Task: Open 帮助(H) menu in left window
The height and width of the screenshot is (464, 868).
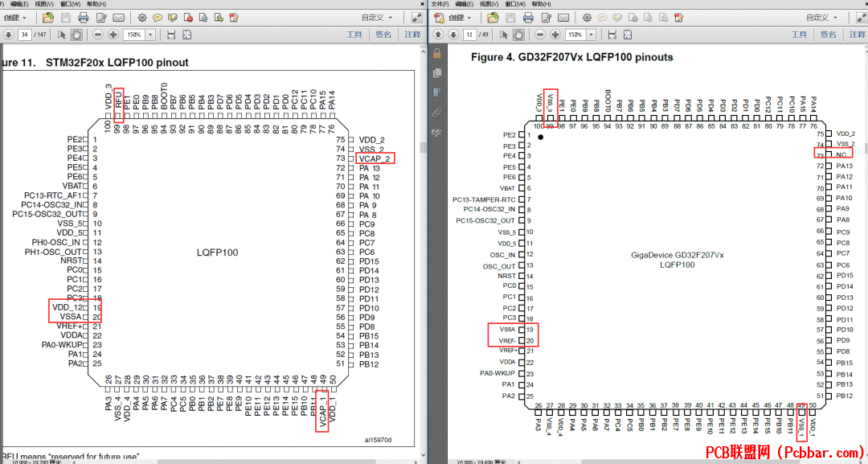Action: pos(96,4)
